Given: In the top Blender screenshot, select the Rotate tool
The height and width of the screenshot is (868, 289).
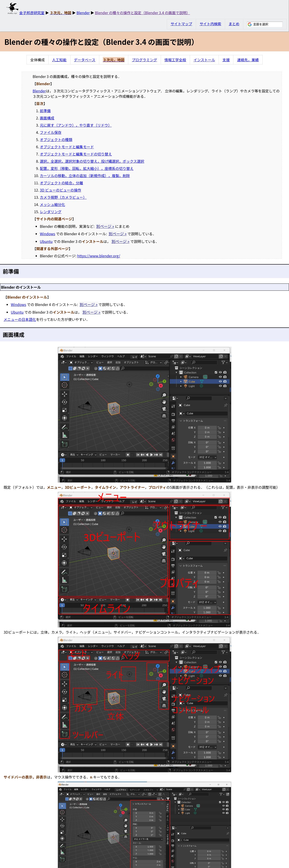Looking at the screenshot, I should [x=65, y=402].
